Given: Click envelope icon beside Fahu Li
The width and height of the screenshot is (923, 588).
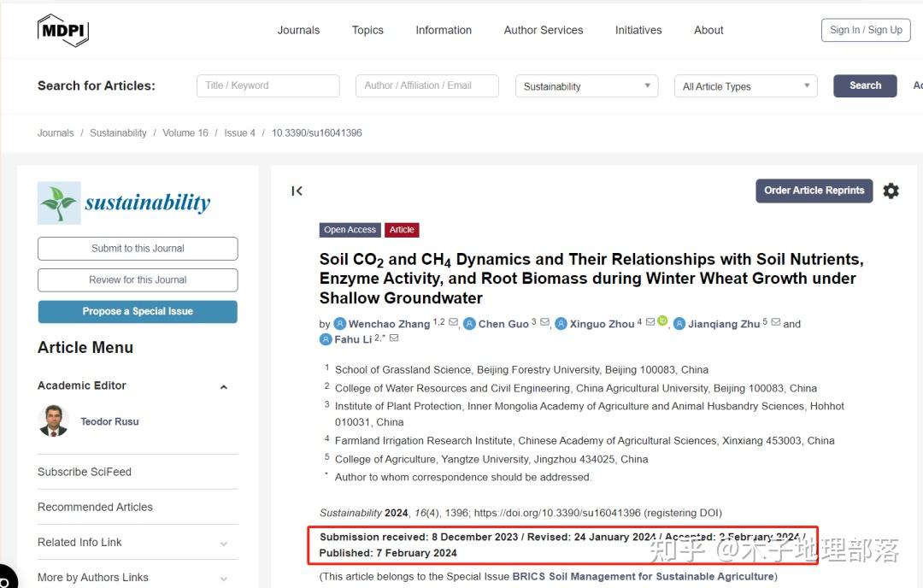Looking at the screenshot, I should (x=394, y=338).
